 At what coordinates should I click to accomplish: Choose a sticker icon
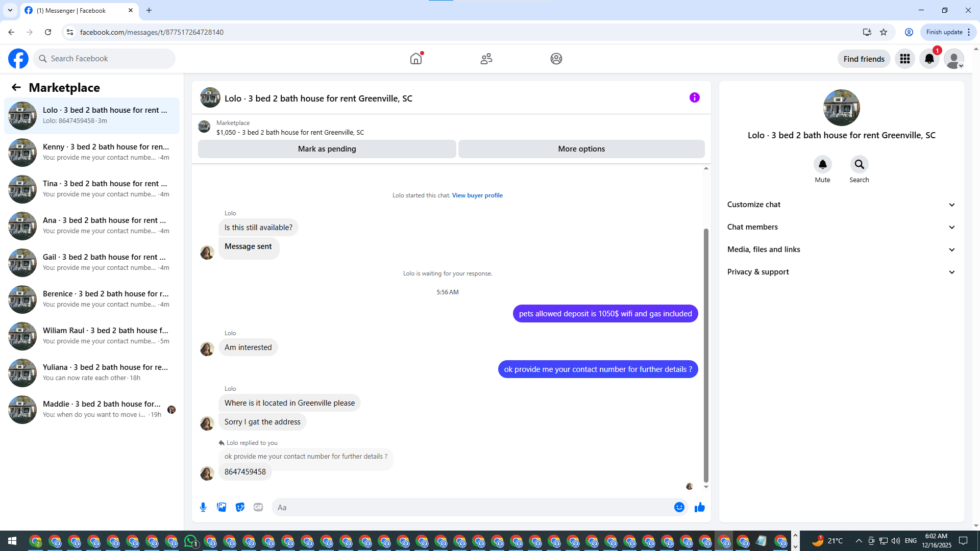click(240, 507)
